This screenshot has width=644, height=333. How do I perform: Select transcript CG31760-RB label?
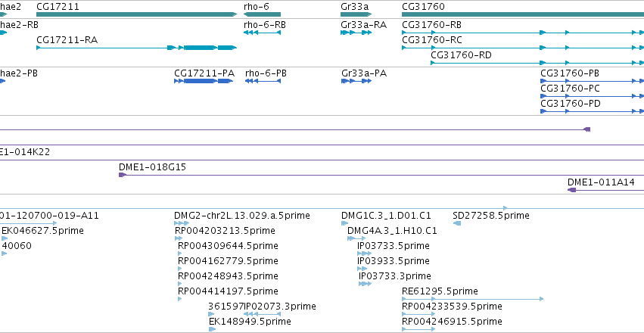click(431, 25)
